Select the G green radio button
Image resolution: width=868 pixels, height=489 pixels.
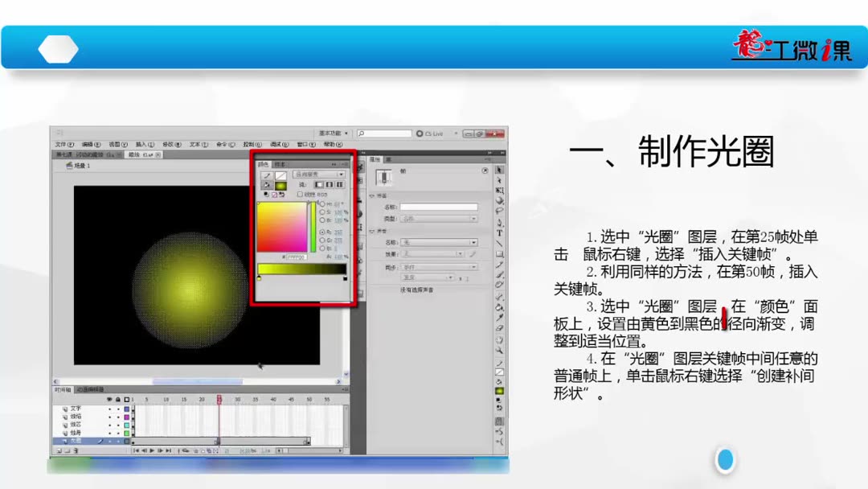click(x=322, y=240)
